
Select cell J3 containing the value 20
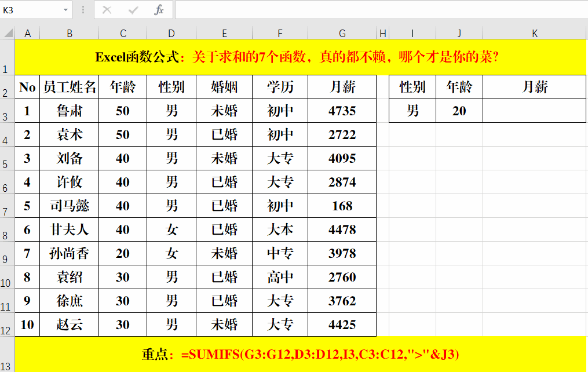(459, 110)
